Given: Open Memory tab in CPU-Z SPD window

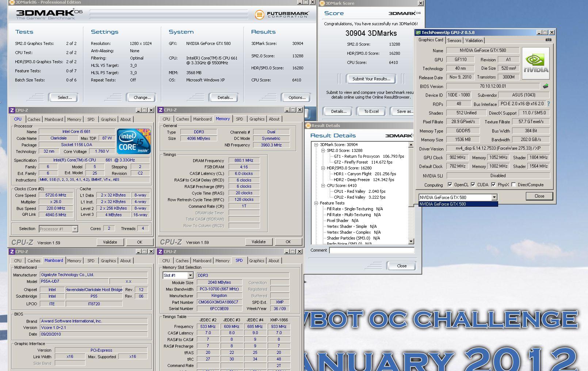Looking at the screenshot, I should pyautogui.click(x=222, y=261).
